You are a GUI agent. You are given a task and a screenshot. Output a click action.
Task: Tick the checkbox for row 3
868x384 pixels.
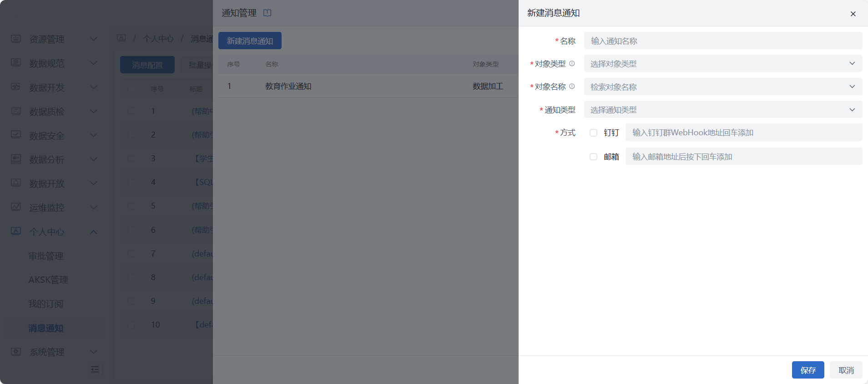(x=131, y=159)
